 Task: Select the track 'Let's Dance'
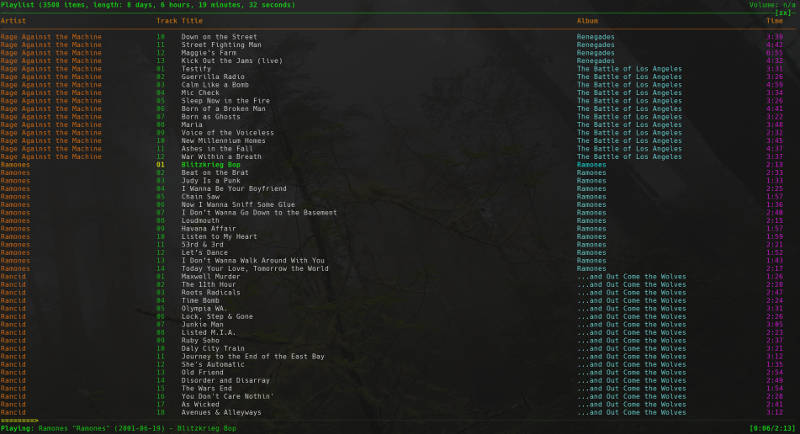pyautogui.click(x=204, y=252)
